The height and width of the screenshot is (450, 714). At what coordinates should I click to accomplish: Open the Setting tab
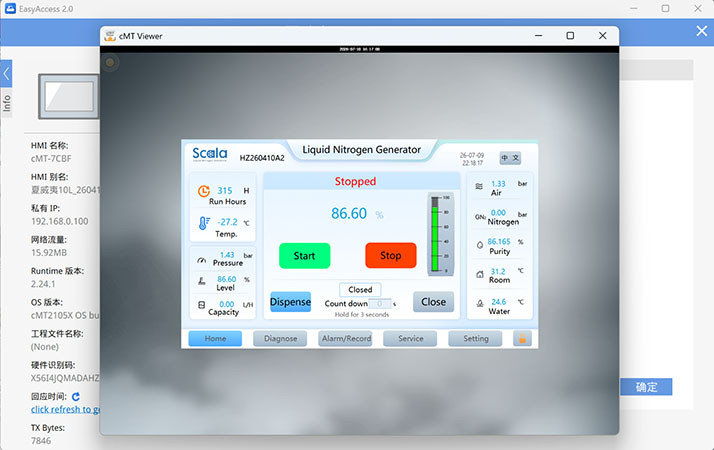tap(476, 338)
